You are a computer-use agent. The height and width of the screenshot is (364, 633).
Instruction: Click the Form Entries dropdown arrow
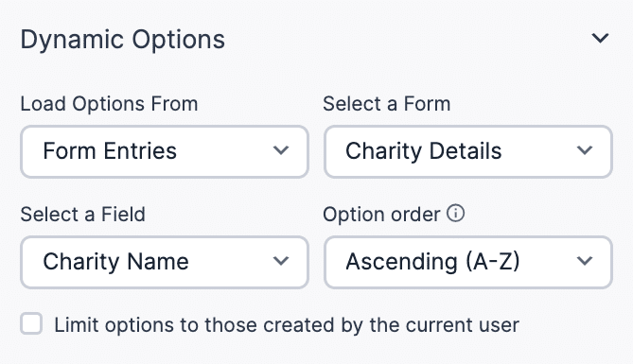pos(281,150)
